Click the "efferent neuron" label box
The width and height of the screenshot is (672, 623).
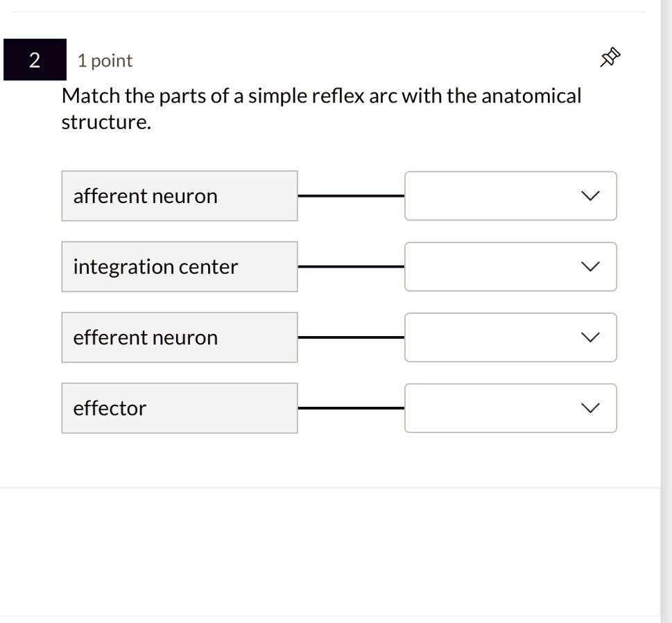click(x=179, y=337)
